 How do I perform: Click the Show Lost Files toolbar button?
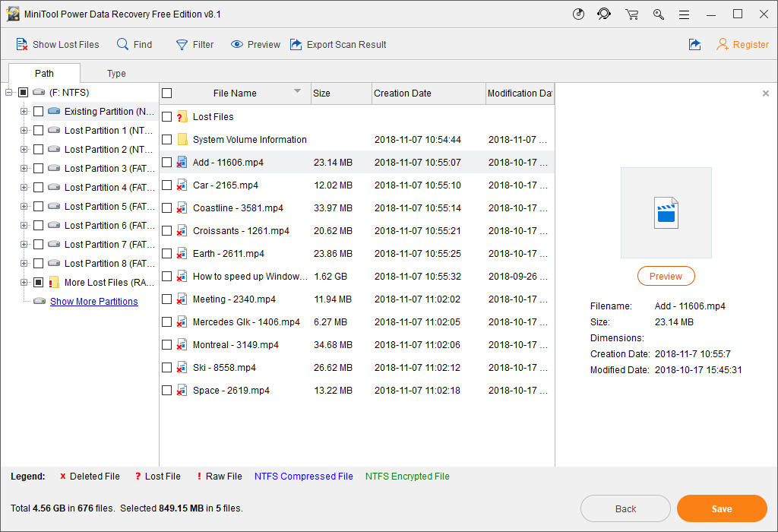[x=58, y=45]
